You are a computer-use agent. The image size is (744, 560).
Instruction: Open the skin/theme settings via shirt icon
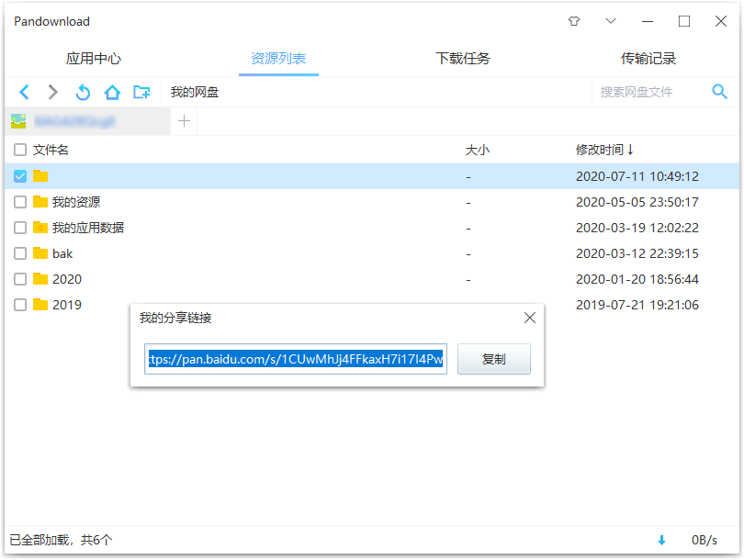573,20
